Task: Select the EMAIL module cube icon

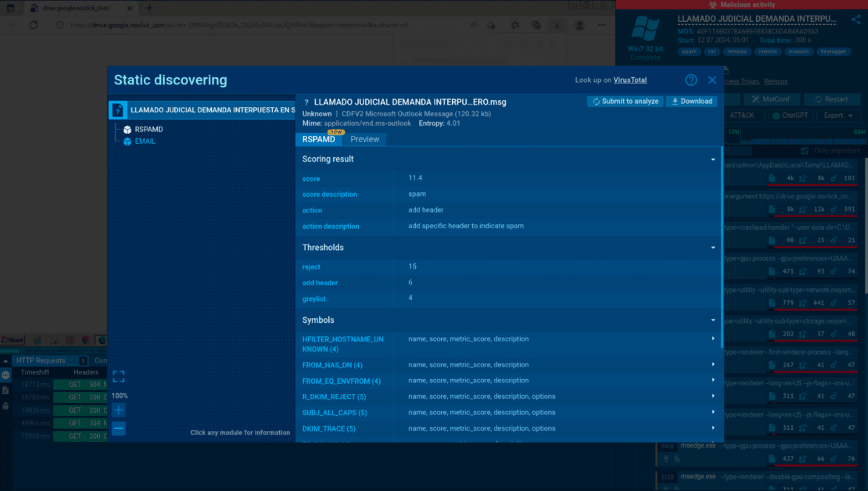Action: tap(127, 141)
